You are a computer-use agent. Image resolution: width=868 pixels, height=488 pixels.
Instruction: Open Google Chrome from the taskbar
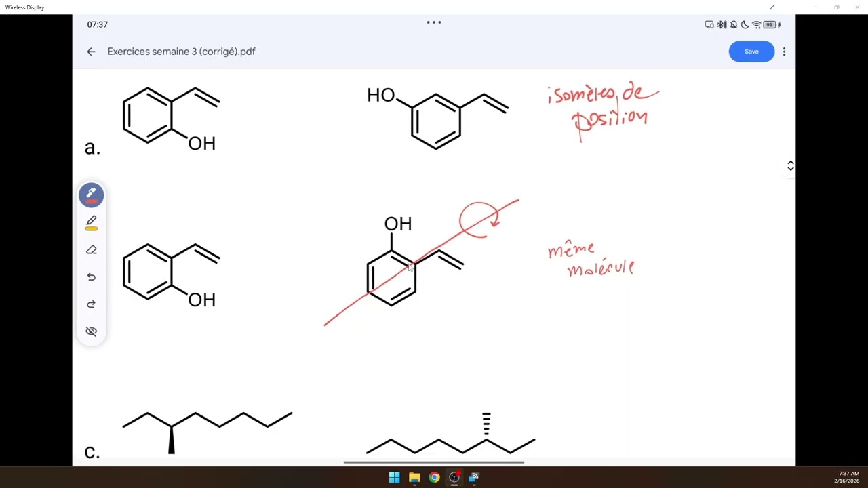(434, 477)
